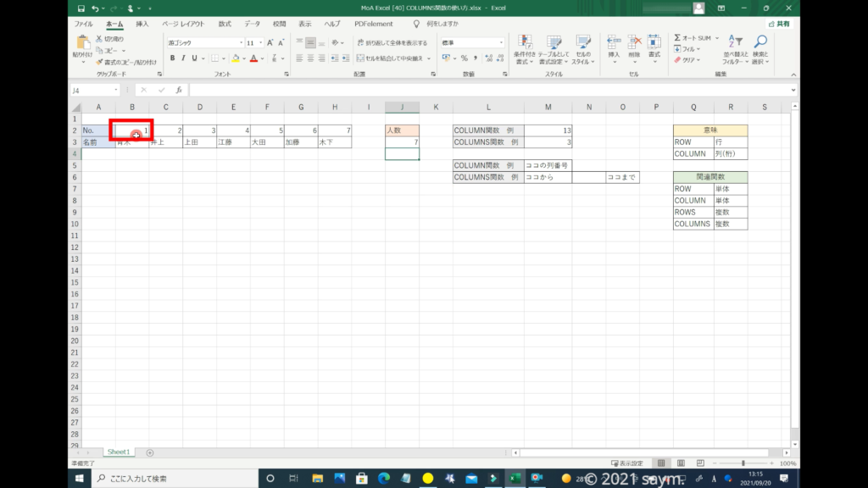Click the Name Box showing J4
The height and width of the screenshot is (488, 868).
point(93,90)
